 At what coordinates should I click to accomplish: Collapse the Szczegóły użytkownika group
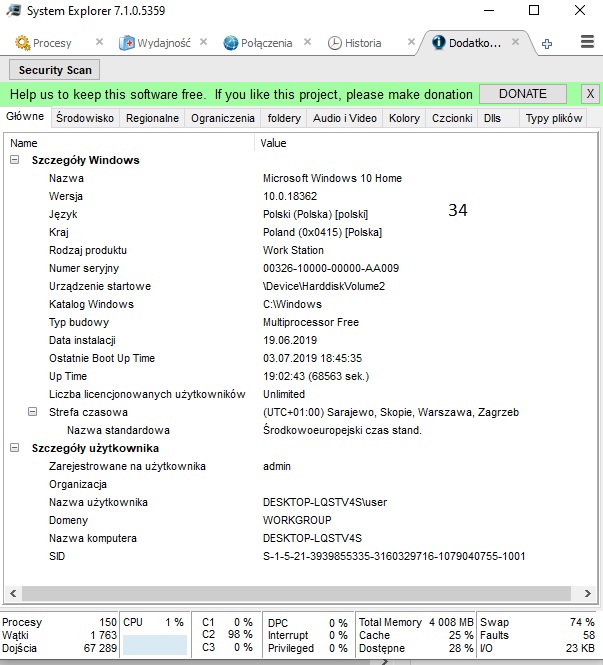(x=14, y=447)
